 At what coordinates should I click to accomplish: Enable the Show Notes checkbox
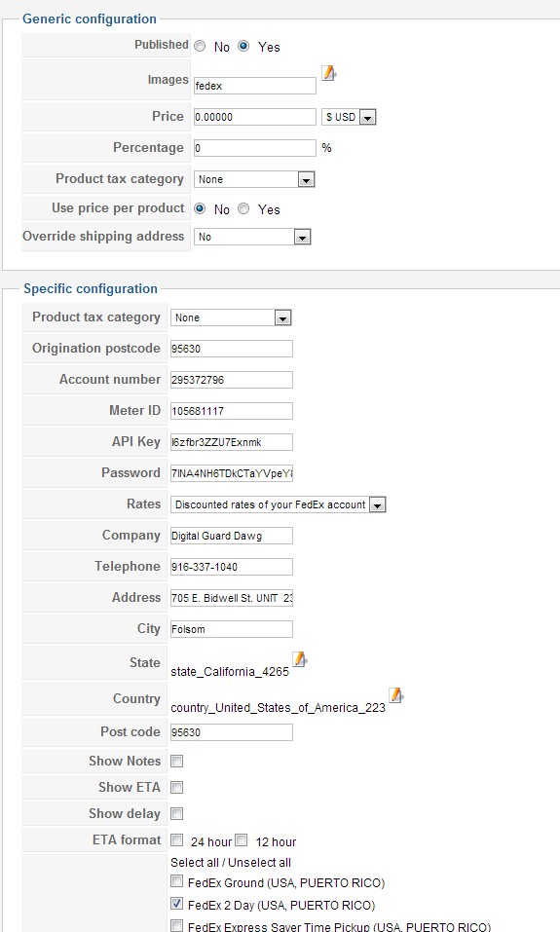177,761
